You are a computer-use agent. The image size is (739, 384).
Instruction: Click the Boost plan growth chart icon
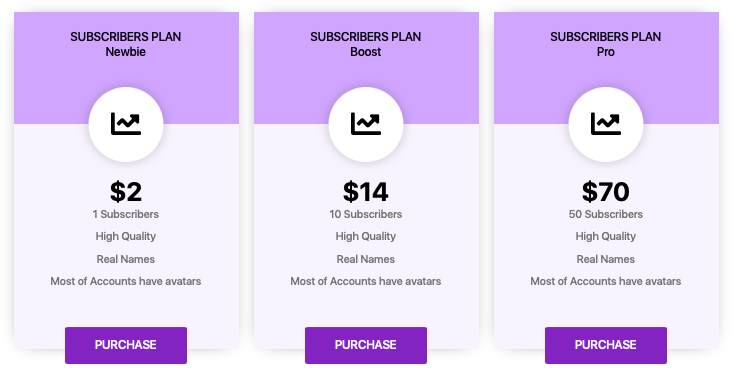click(366, 124)
